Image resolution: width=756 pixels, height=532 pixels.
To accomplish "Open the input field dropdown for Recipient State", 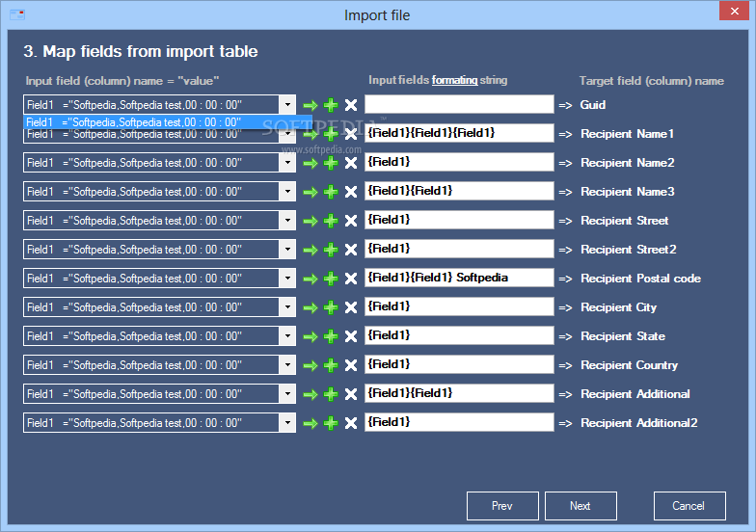I will [287, 335].
